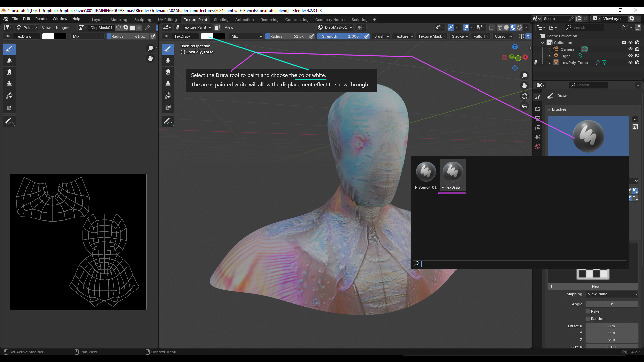Open the Output properties tab
The height and width of the screenshot is (362, 644).
point(538,118)
